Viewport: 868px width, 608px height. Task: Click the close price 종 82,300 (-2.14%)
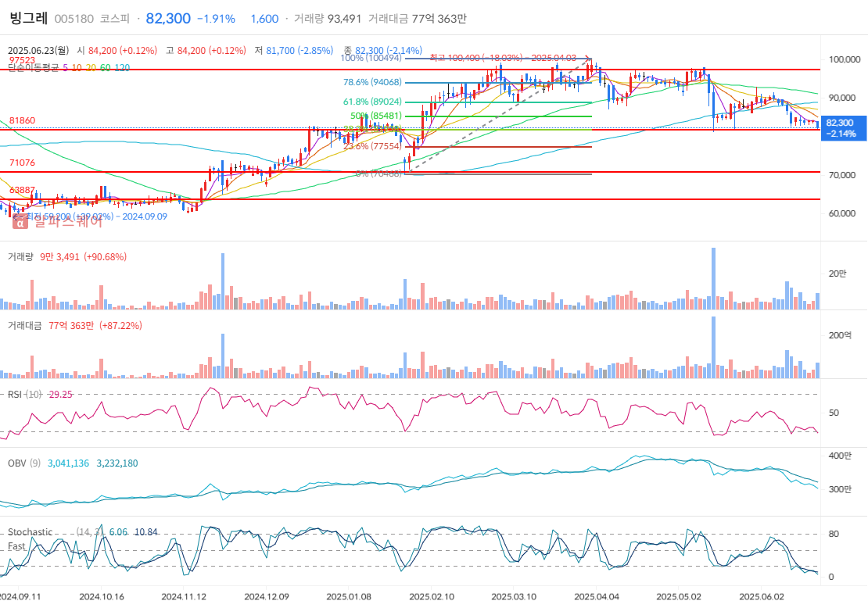click(x=383, y=50)
